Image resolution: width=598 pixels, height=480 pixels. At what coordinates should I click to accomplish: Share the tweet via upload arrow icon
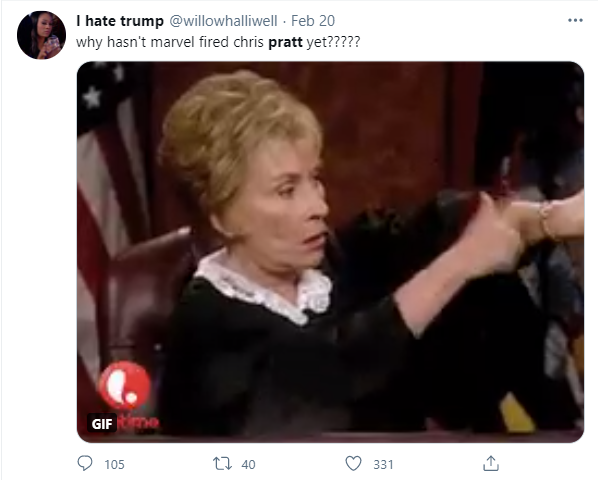tap(491, 463)
